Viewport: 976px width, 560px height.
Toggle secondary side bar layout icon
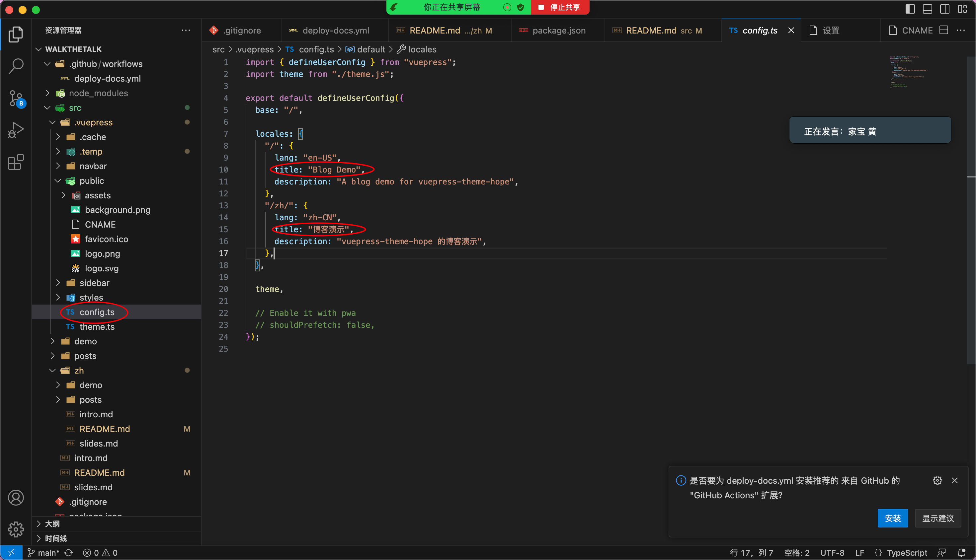point(945,9)
